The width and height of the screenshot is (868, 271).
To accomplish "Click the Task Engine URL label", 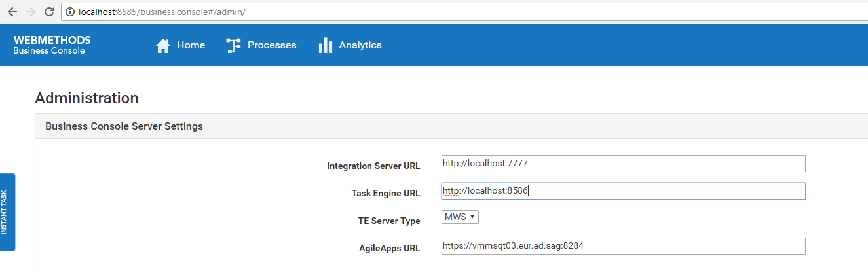I will (x=386, y=194).
